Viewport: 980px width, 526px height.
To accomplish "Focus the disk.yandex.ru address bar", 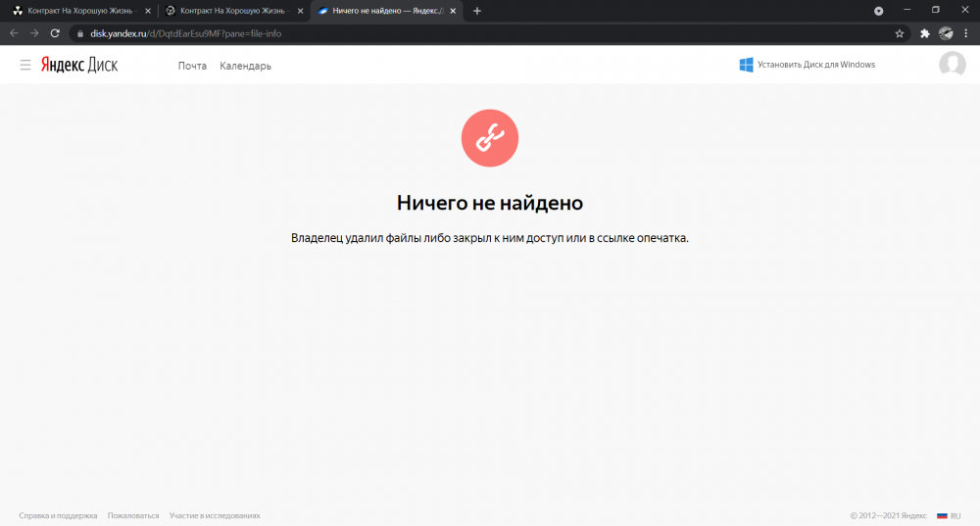I will click(487, 33).
